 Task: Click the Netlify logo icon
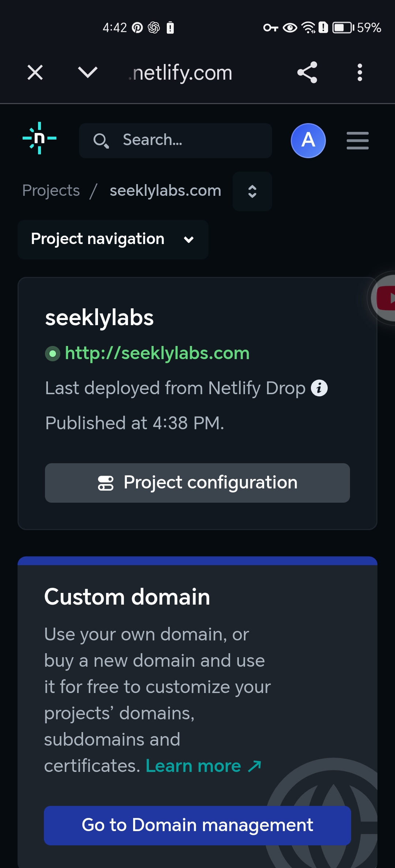tap(39, 138)
